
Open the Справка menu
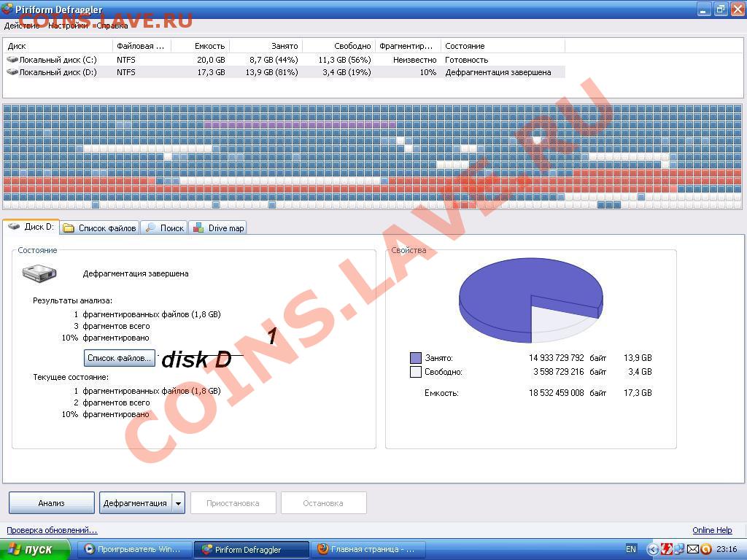pos(112,26)
